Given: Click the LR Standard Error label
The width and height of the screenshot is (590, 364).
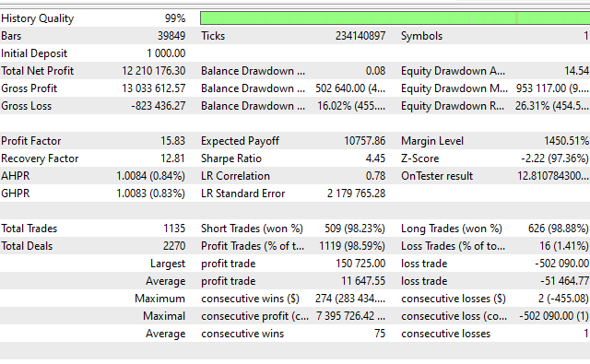Looking at the screenshot, I should (242, 194).
